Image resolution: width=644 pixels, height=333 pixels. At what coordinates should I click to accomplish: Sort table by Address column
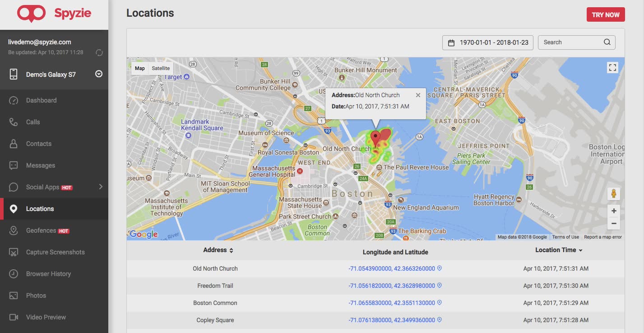[x=218, y=250]
